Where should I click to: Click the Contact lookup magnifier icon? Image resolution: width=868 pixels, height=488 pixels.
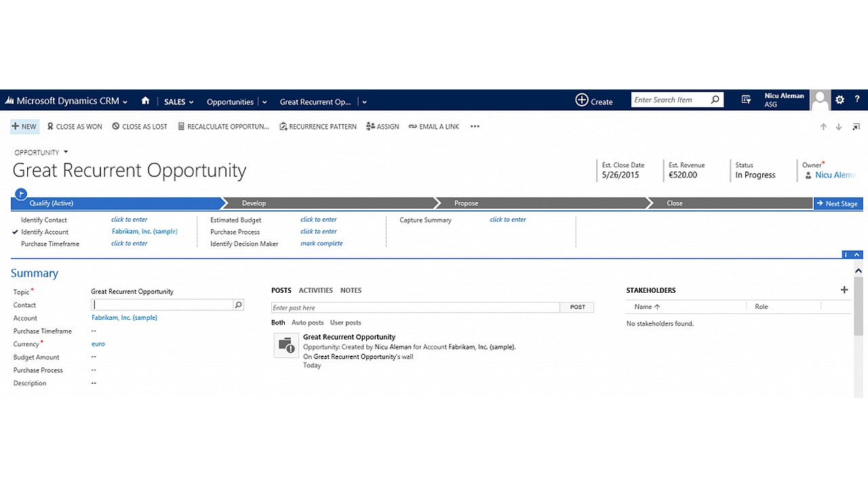(x=238, y=305)
